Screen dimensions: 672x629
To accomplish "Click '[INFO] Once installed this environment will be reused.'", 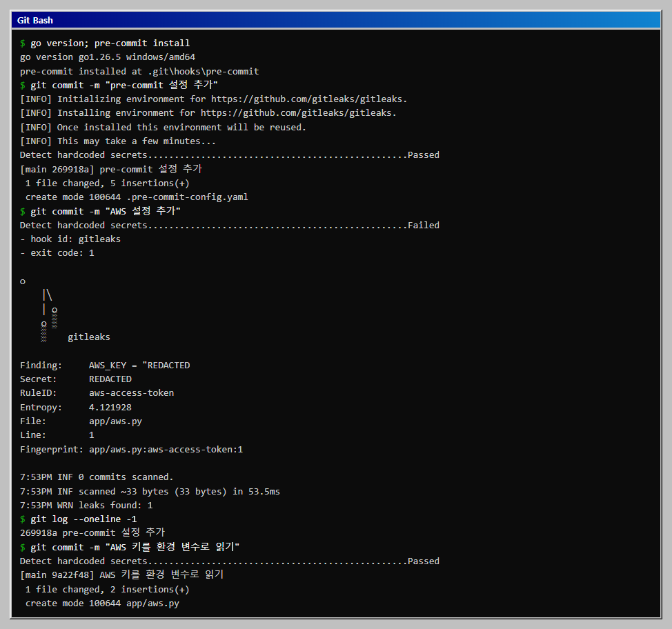I will [163, 128].
